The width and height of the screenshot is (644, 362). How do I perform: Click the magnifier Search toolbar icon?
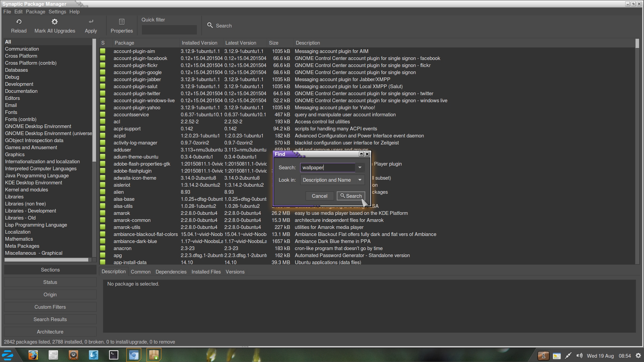click(210, 25)
